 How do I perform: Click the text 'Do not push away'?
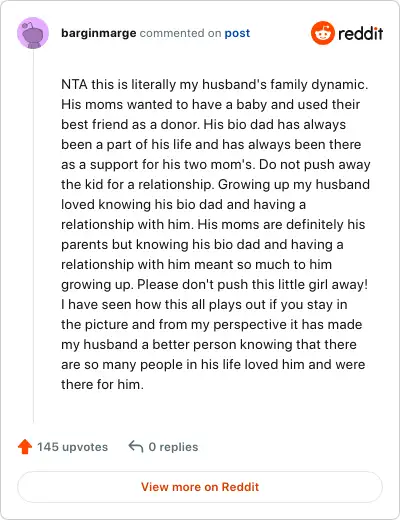[315, 164]
